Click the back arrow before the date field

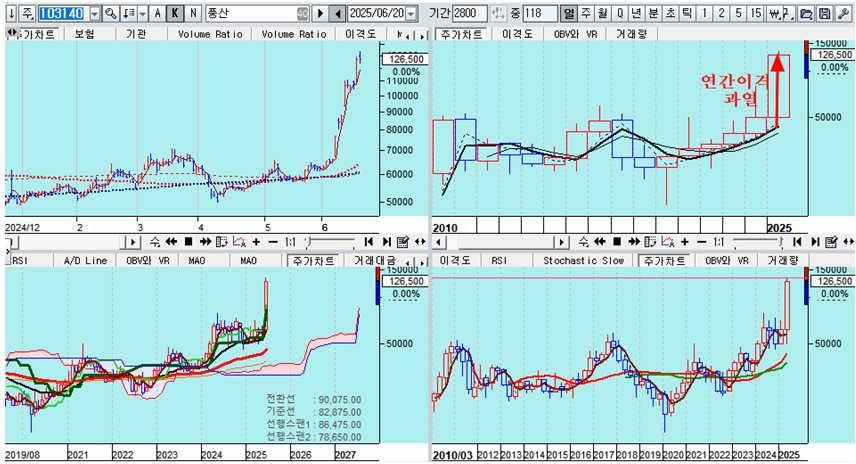[x=338, y=14]
